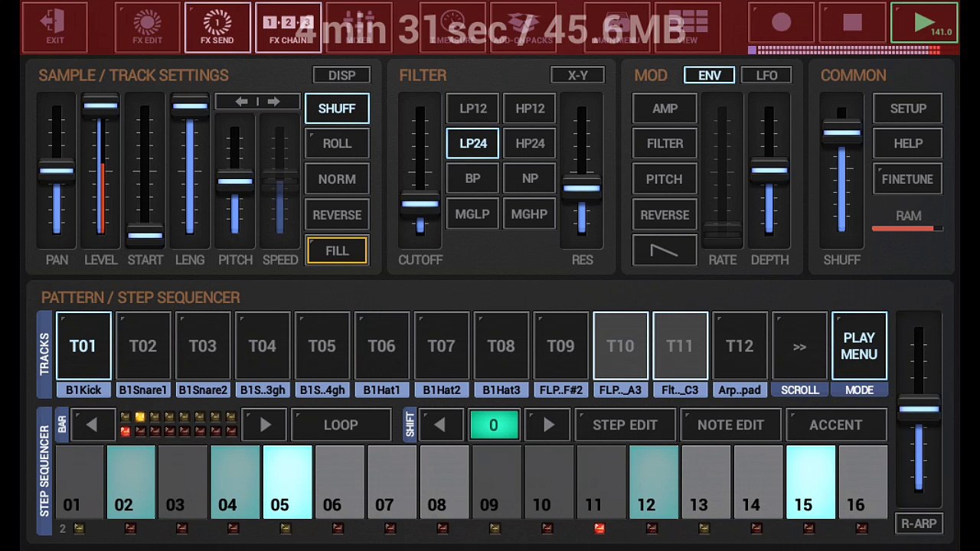
Task: Start playback with the green play button
Action: pos(924,23)
